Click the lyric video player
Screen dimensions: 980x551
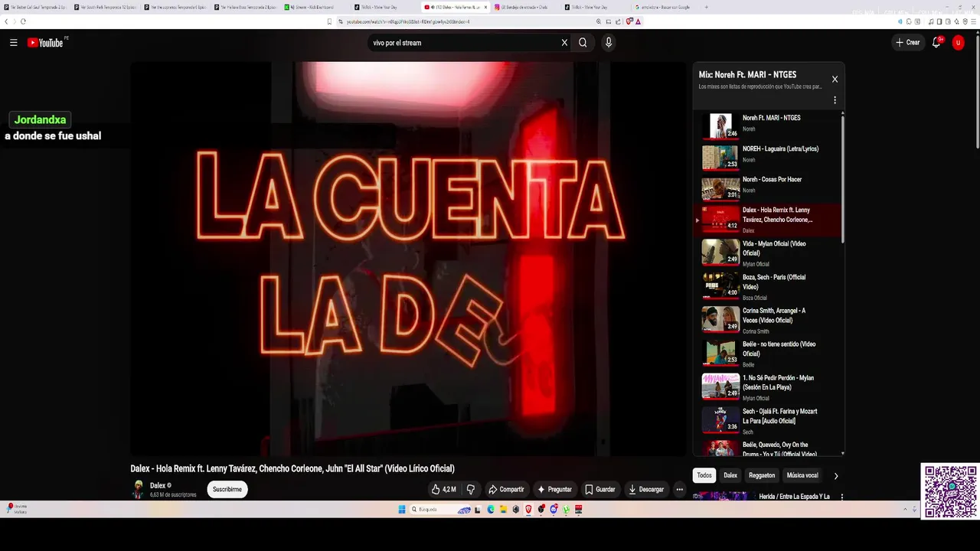pos(408,259)
